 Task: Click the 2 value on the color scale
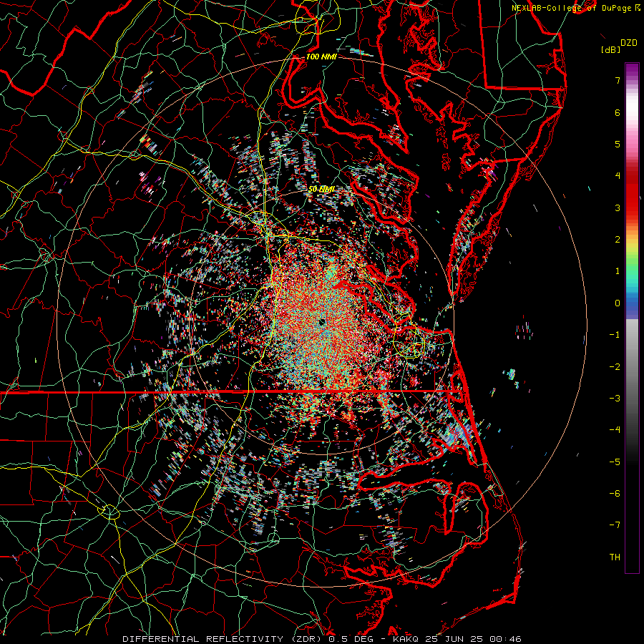pyautogui.click(x=618, y=240)
